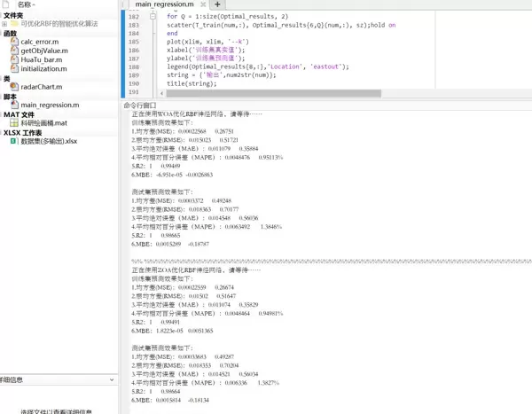
Task: Click the initialization.m file icon
Action: pyautogui.click(x=14, y=68)
